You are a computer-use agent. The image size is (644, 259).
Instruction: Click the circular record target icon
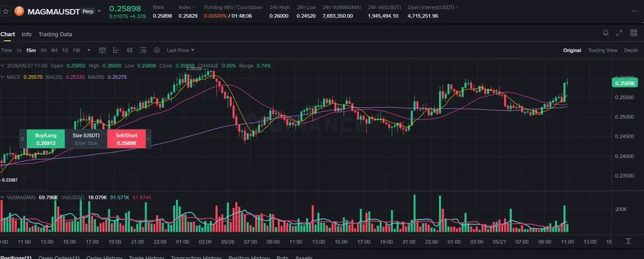tap(156, 50)
